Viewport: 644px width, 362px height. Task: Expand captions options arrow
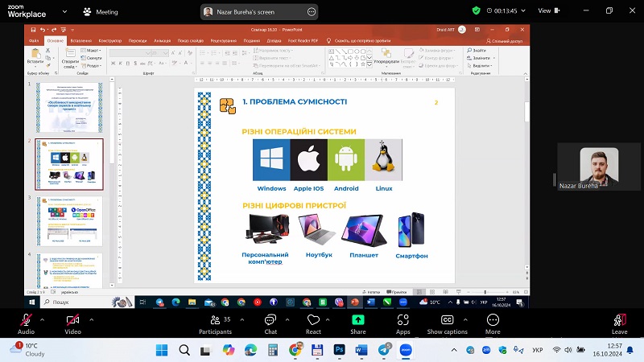(465, 319)
